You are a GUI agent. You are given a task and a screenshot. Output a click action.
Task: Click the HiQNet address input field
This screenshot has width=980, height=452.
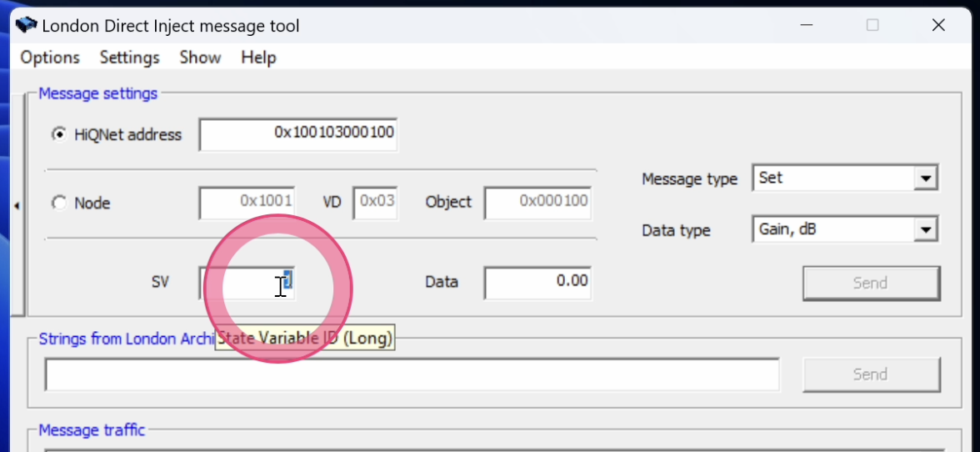297,133
